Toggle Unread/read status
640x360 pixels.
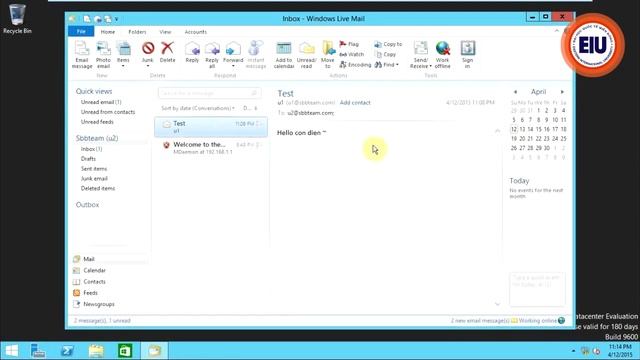306,55
